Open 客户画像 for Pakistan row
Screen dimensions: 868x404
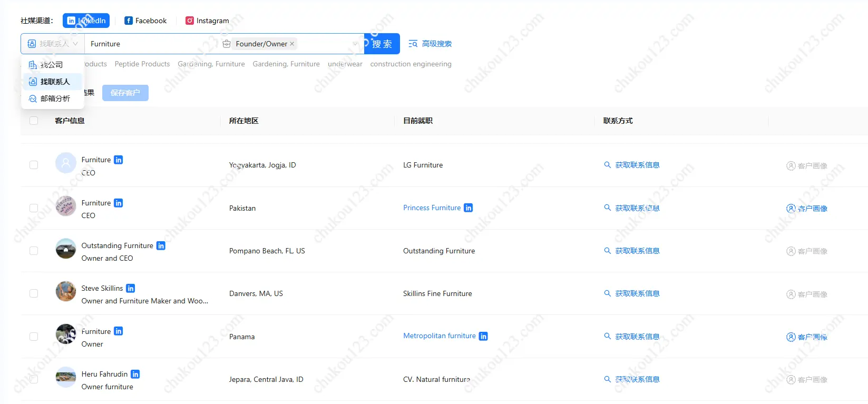coord(807,209)
